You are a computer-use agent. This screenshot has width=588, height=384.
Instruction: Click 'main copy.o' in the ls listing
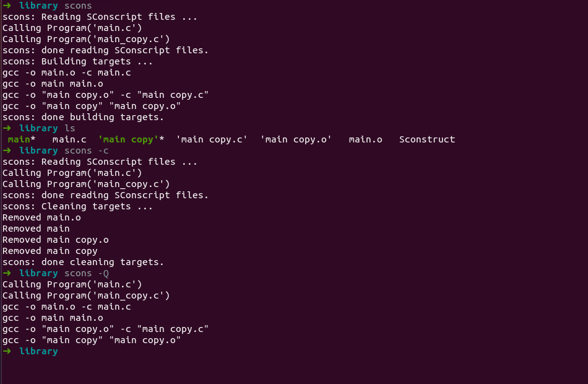[x=296, y=139]
